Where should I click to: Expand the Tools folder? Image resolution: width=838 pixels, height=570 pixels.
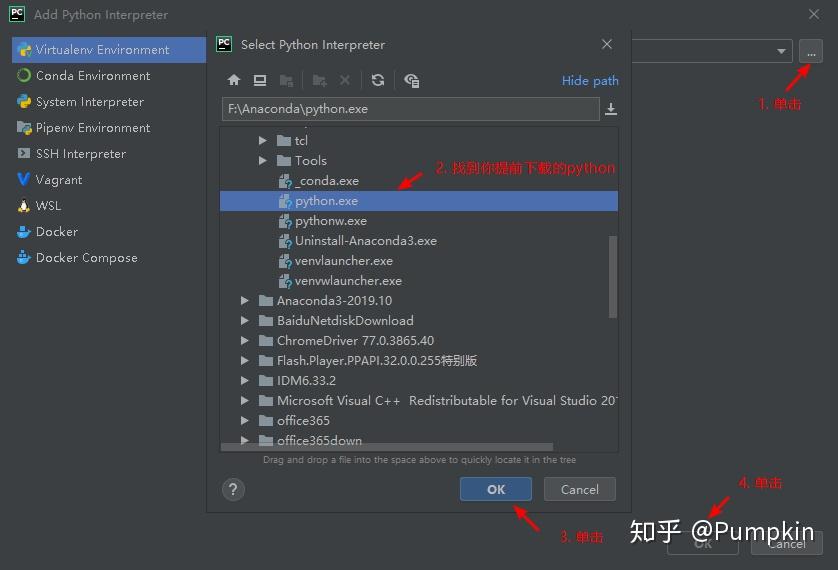click(x=262, y=160)
